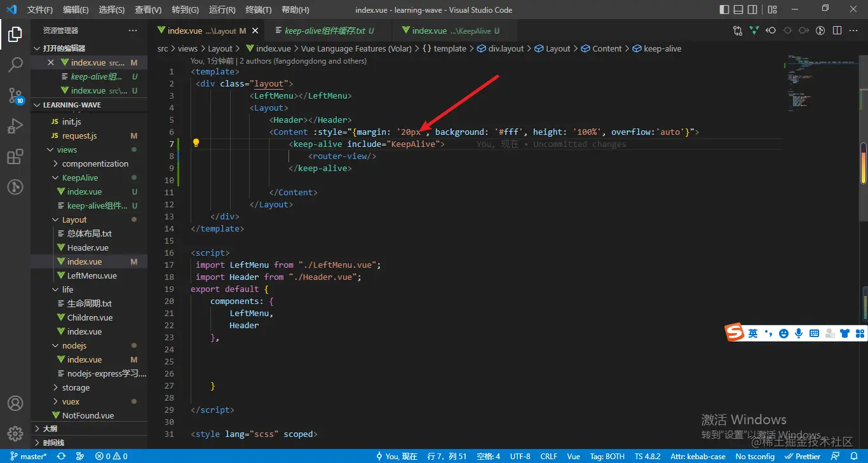Viewport: 868px width, 463px height.
Task: Collapse the KeepAlive folder
Action: (x=89, y=177)
